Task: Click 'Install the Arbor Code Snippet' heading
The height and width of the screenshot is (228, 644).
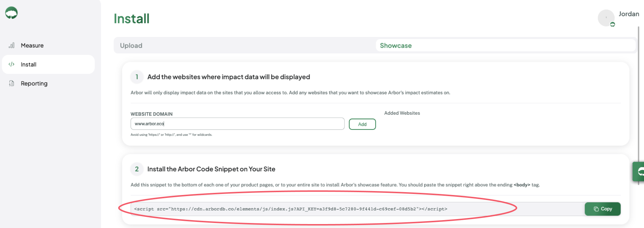Action: tap(211, 169)
